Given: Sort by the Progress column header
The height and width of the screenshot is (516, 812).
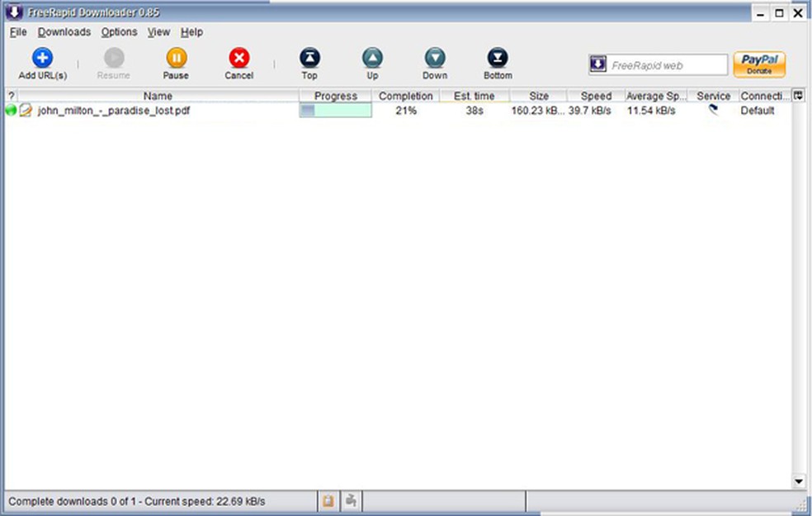Looking at the screenshot, I should (x=335, y=96).
